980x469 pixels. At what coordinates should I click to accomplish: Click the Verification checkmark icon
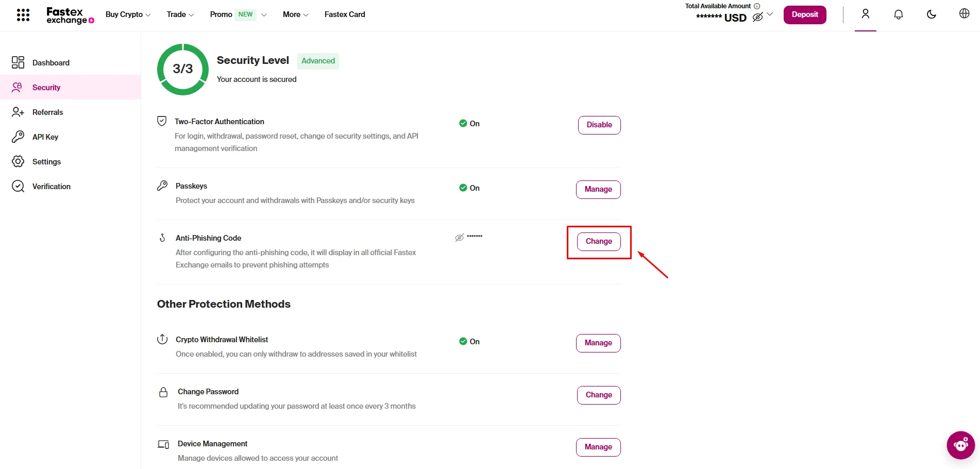click(18, 186)
